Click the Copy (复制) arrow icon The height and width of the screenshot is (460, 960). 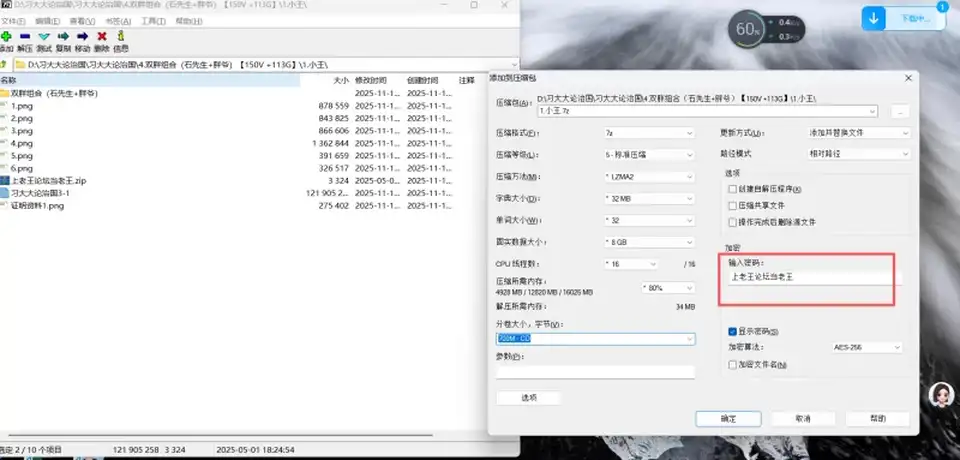click(63, 36)
